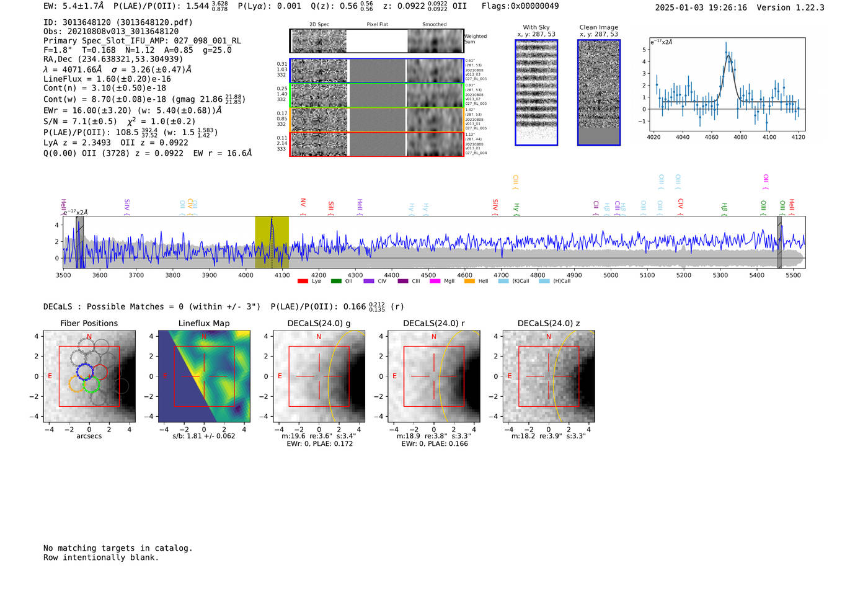Click the green OII legend swatch
Screen dimensions: 868x591
coord(336,281)
